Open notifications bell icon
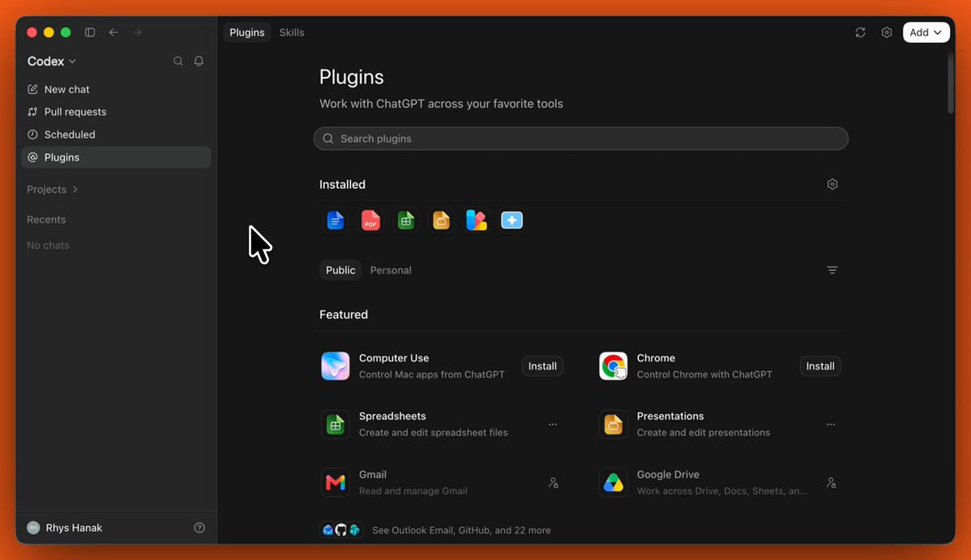The height and width of the screenshot is (560, 971). pyautogui.click(x=199, y=61)
